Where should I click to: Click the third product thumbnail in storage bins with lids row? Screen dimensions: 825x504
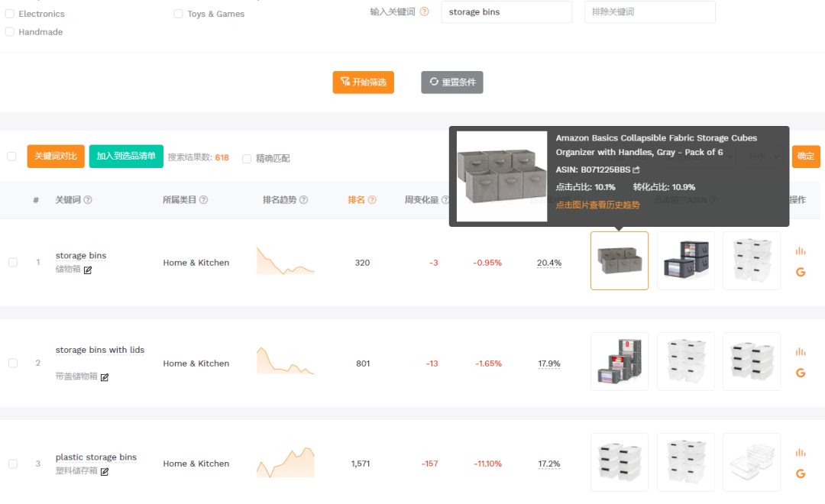[752, 361]
